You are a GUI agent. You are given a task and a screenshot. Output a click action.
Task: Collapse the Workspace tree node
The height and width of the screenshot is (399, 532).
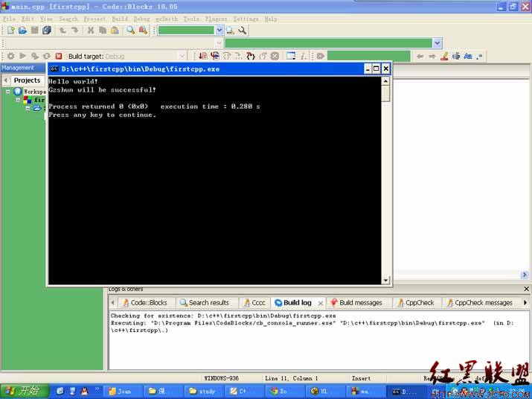tap(7, 92)
